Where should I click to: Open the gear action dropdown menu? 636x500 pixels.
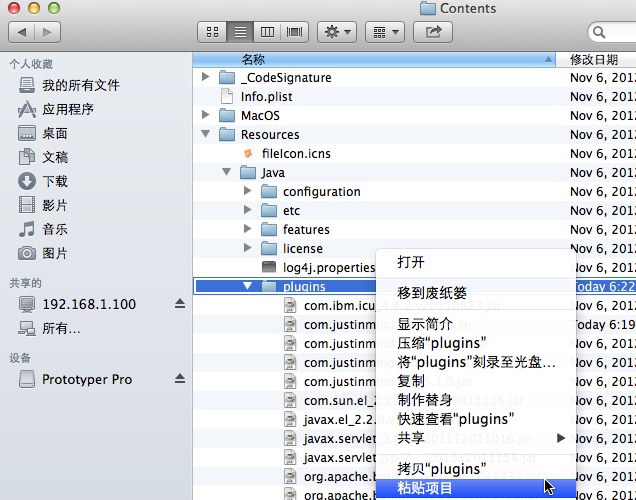point(337,32)
